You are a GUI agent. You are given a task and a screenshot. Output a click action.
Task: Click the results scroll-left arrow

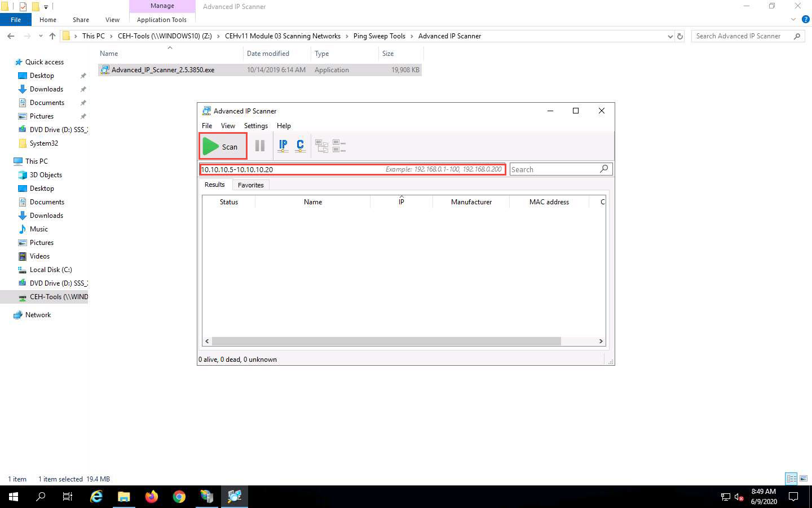207,341
